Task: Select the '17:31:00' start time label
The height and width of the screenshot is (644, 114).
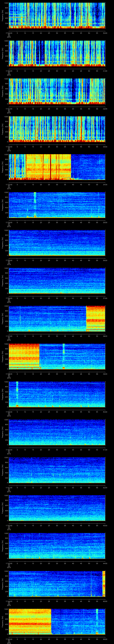Action: [x=9, y=109]
